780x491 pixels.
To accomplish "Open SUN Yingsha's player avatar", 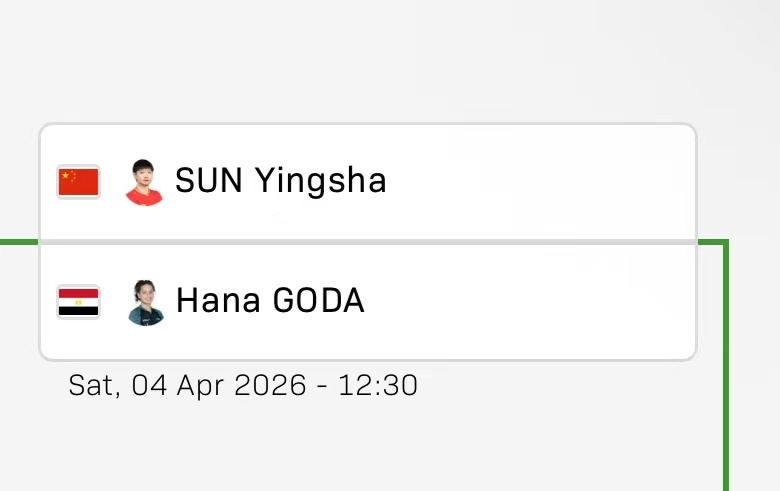I will tap(144, 182).
